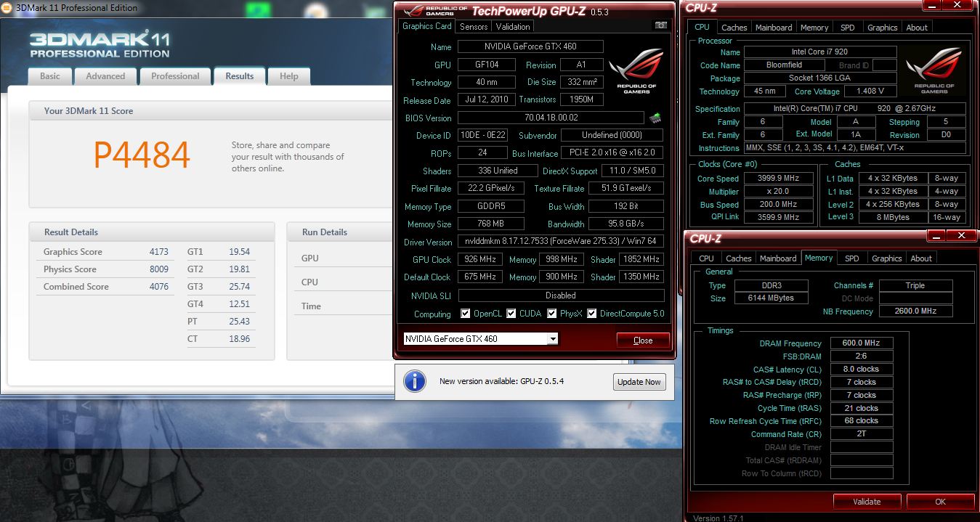Open About tab in upper CPU-Z window

tap(917, 28)
